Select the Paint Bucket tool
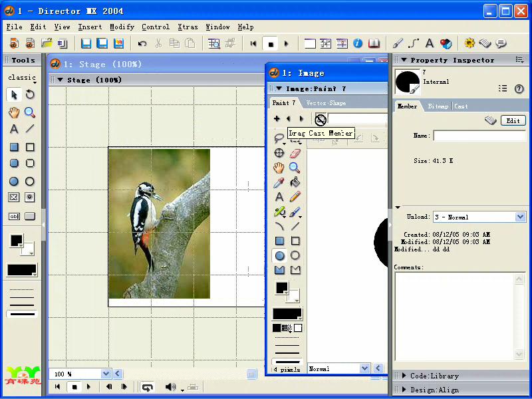The width and height of the screenshot is (532, 399). 295,182
